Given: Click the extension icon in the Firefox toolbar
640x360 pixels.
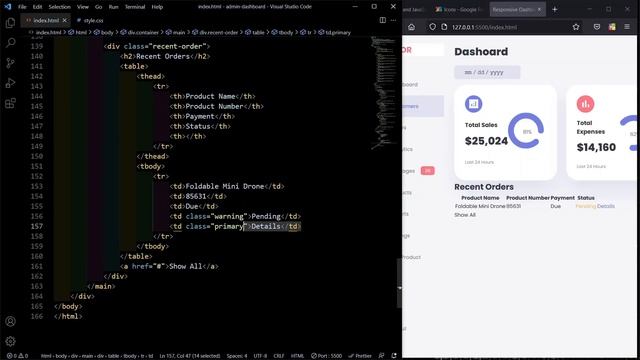Looking at the screenshot, I should [x=612, y=27].
